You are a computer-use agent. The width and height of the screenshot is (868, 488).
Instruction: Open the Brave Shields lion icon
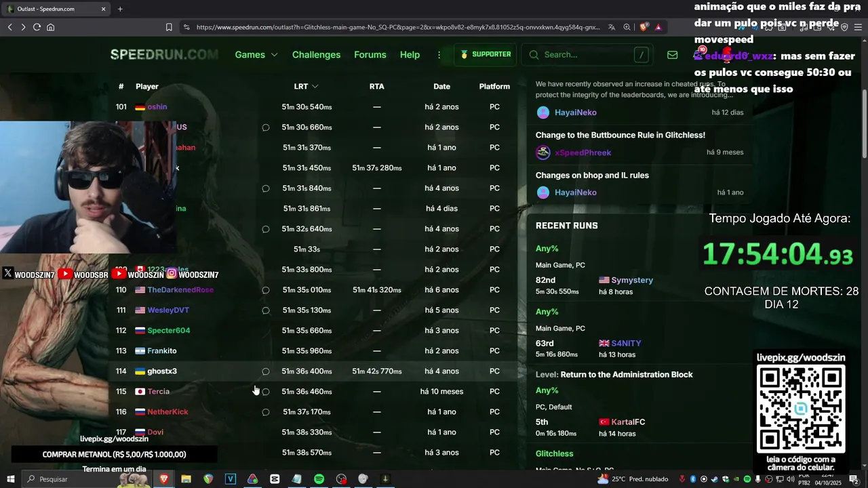644,27
